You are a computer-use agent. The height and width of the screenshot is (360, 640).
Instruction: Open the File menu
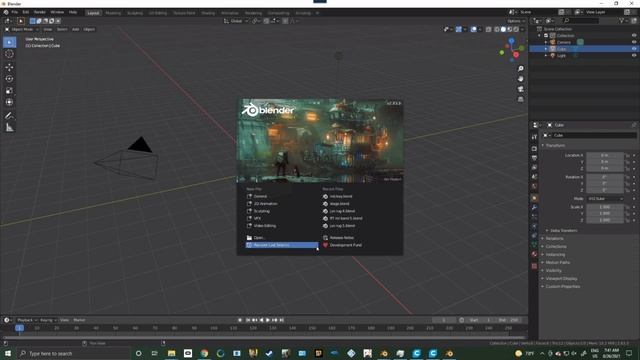15,12
